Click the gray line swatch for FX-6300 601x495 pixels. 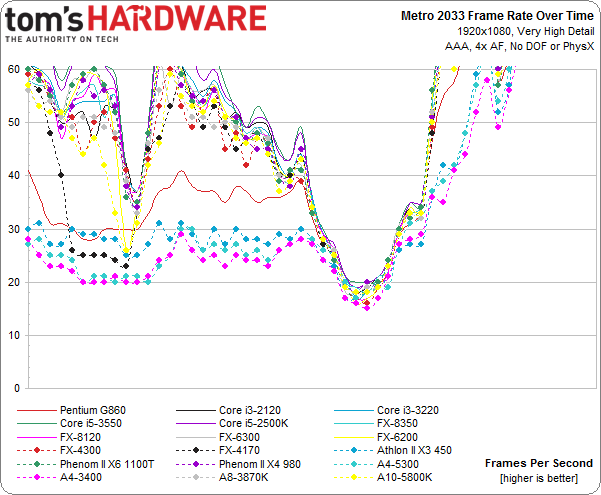195,437
